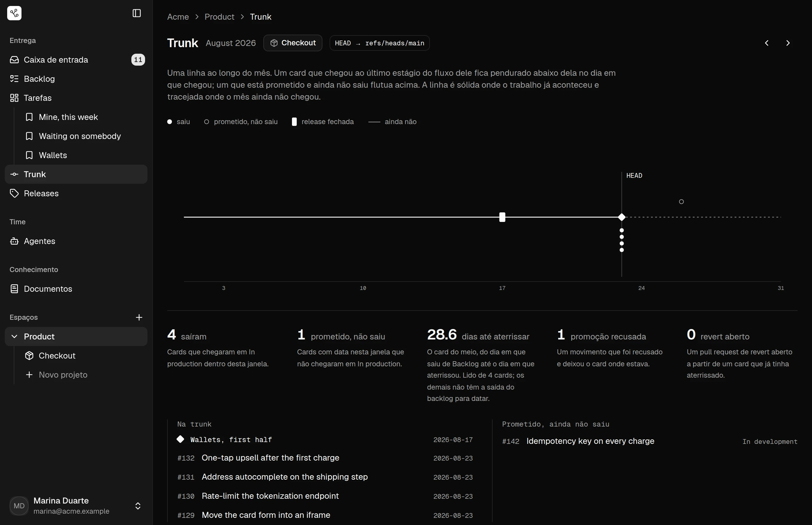Open the Backlog view

point(76,79)
